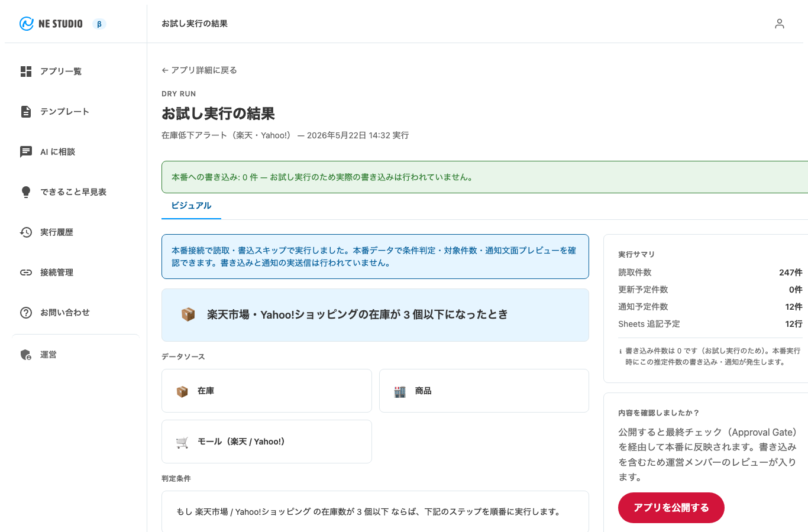Viewport: 808px width, 532px height.
Task: Open テンプレート in the sidebar
Action: [76, 112]
